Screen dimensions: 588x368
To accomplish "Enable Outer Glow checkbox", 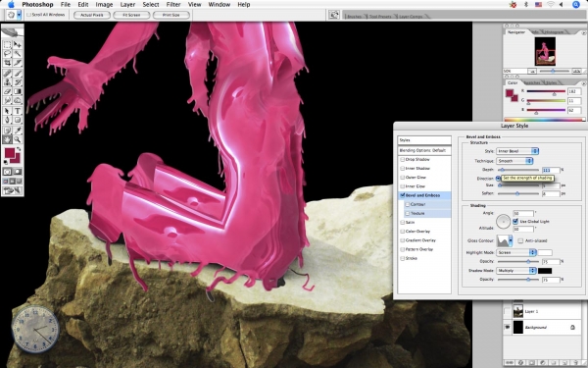I will click(403, 178).
